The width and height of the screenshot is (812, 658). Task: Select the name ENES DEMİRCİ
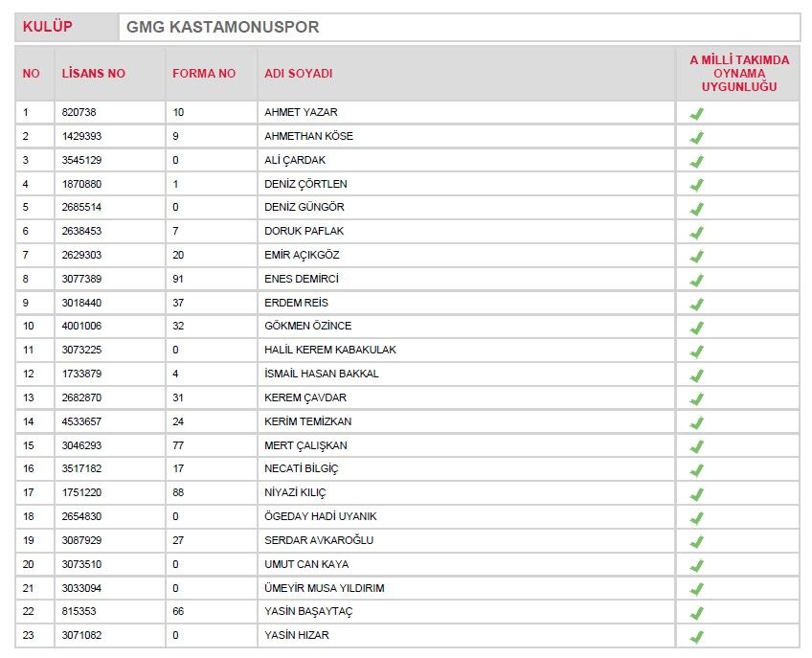302,279
